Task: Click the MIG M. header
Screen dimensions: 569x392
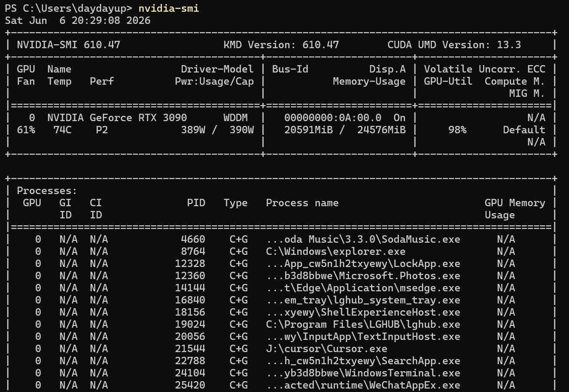Action: tap(527, 93)
